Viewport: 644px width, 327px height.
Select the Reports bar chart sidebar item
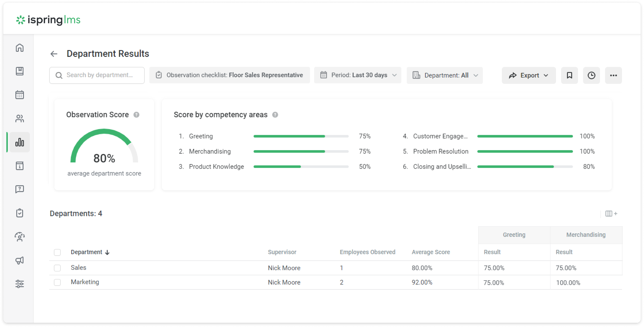pyautogui.click(x=19, y=142)
